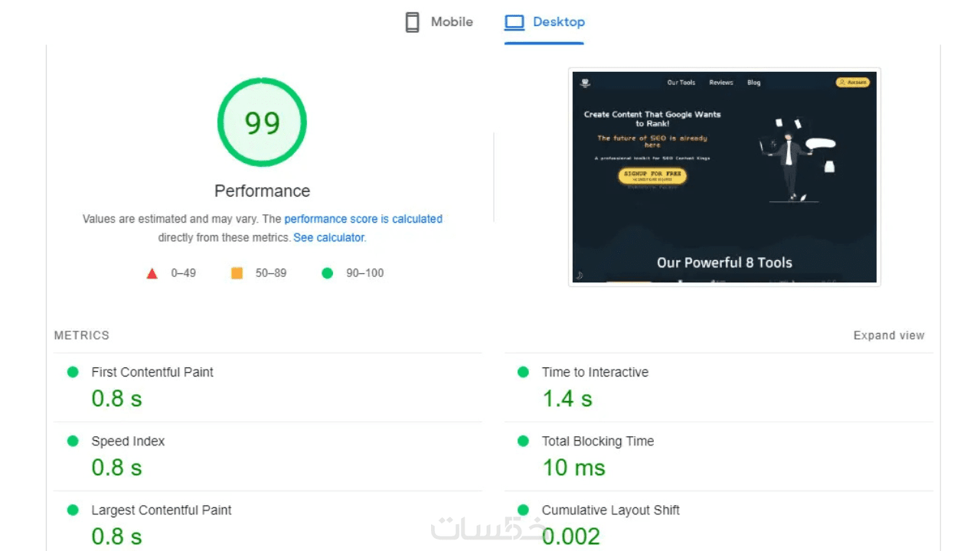The image size is (980, 551).
Task: Click Blog in the screenshot preview
Action: click(754, 83)
